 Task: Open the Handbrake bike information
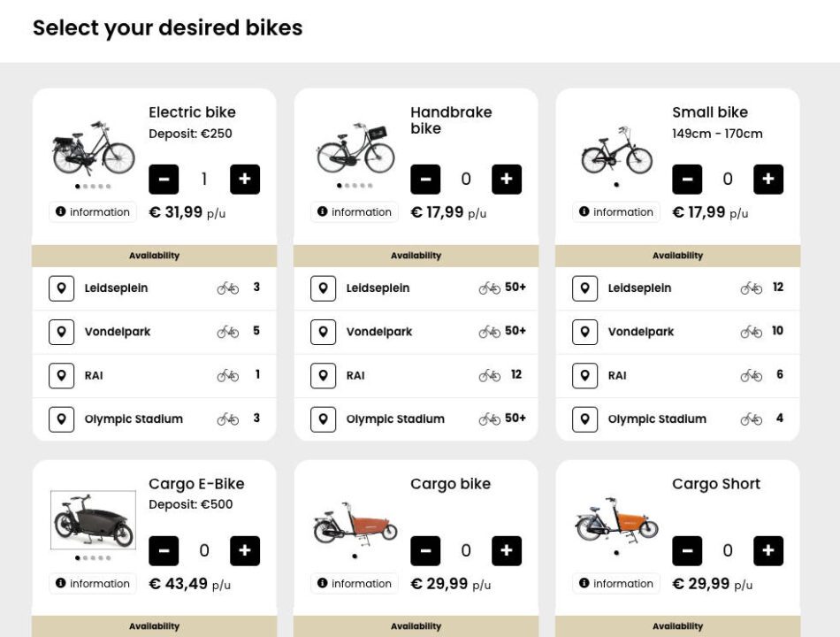tap(354, 211)
